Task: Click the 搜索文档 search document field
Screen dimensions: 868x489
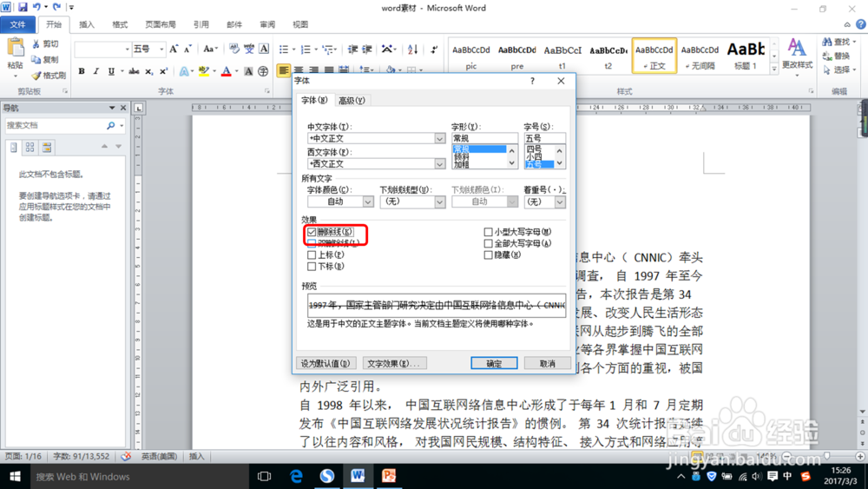Action: coord(56,126)
